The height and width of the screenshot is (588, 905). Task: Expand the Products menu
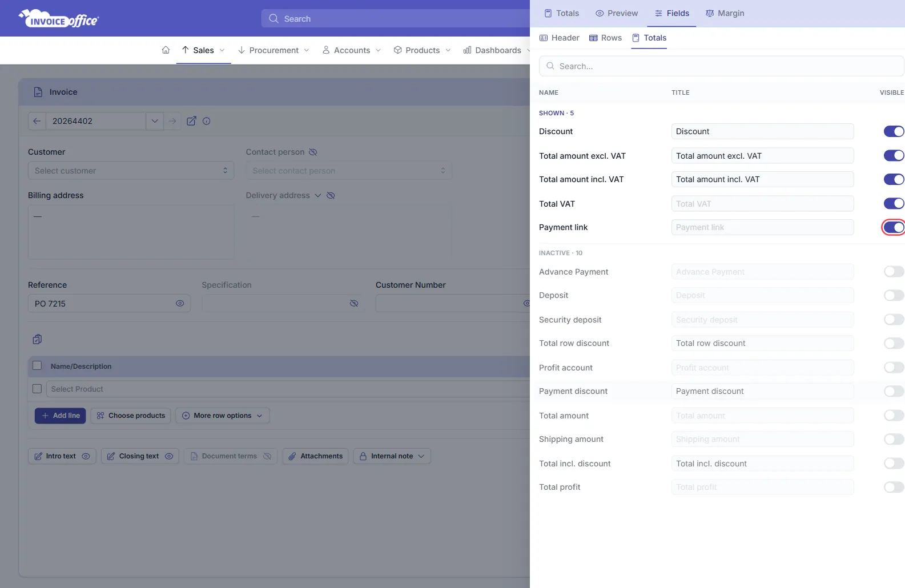click(423, 50)
